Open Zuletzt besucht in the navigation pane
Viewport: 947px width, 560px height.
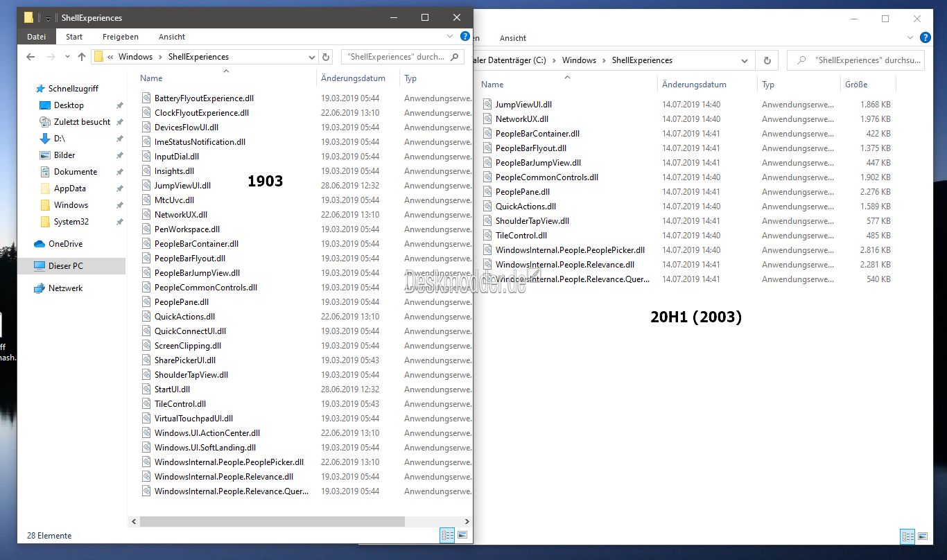tap(82, 122)
